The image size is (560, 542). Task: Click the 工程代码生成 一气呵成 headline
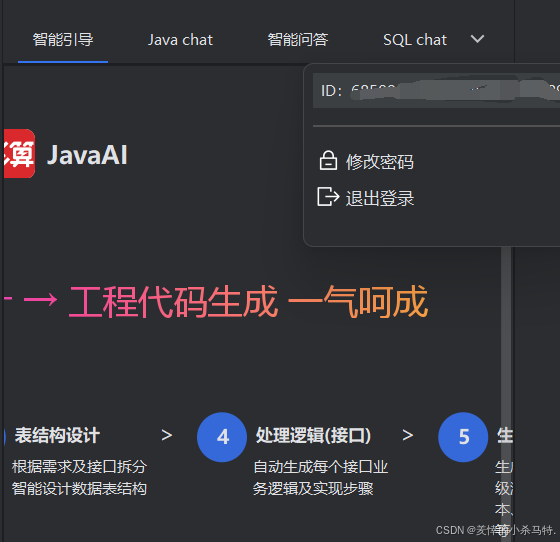point(248,302)
